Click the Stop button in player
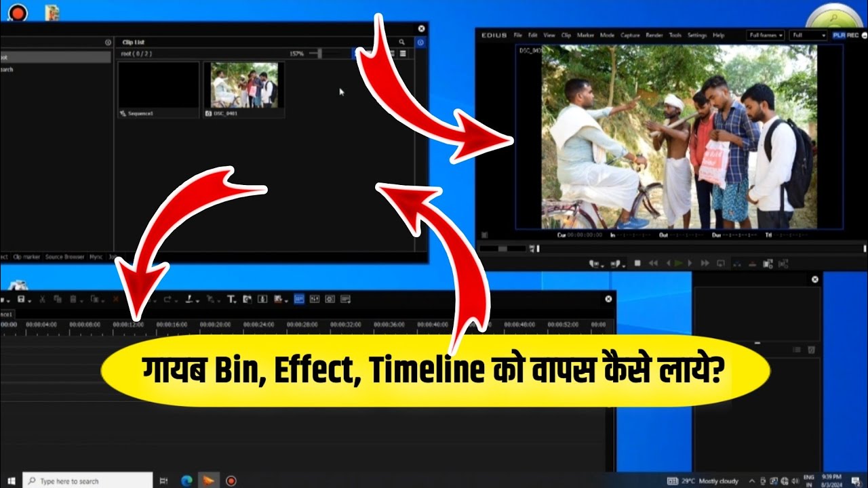Image resolution: width=868 pixels, height=488 pixels. tap(637, 263)
